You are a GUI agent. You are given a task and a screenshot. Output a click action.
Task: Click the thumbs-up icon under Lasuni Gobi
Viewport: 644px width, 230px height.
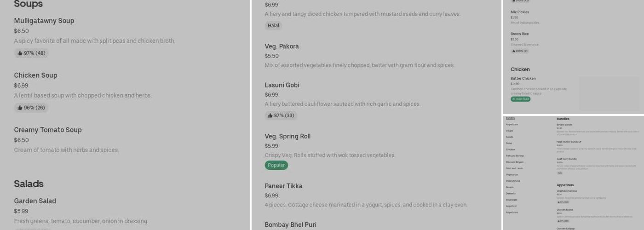point(270,116)
